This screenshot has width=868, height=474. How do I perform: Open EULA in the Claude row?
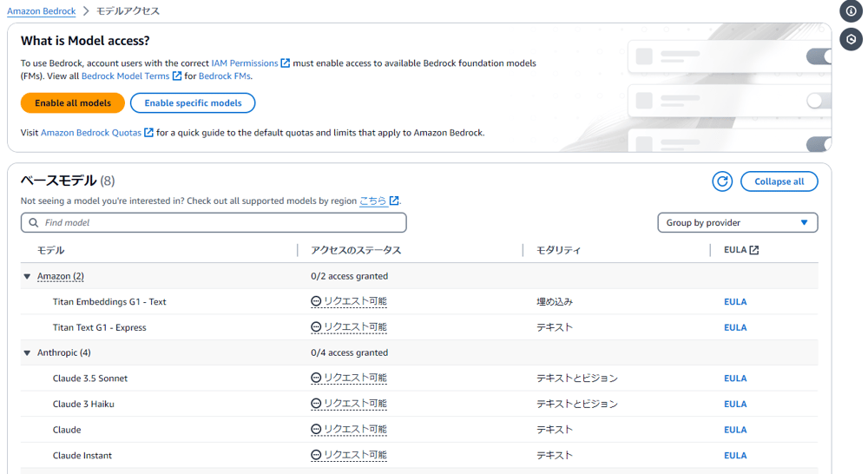click(735, 430)
